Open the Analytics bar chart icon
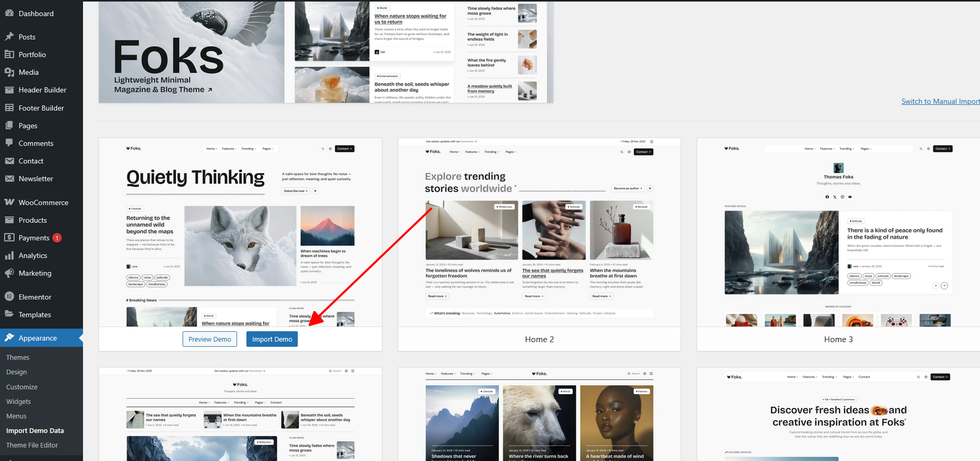 tap(9, 255)
